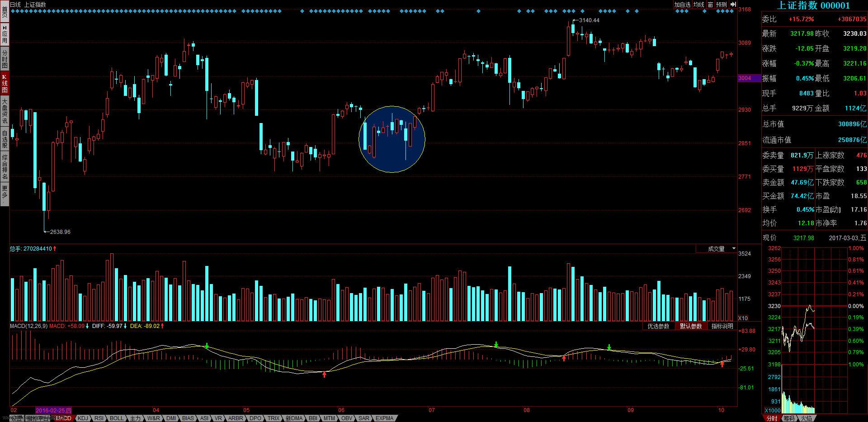Switch to the ARBR indicator tab
868x422 pixels.
pyautogui.click(x=236, y=418)
